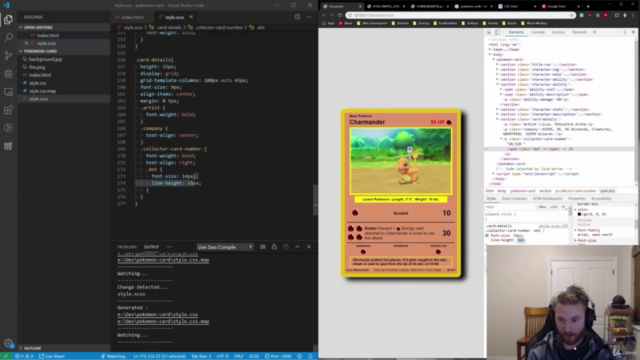Open the Remote Explorer view icon

pos(8,92)
